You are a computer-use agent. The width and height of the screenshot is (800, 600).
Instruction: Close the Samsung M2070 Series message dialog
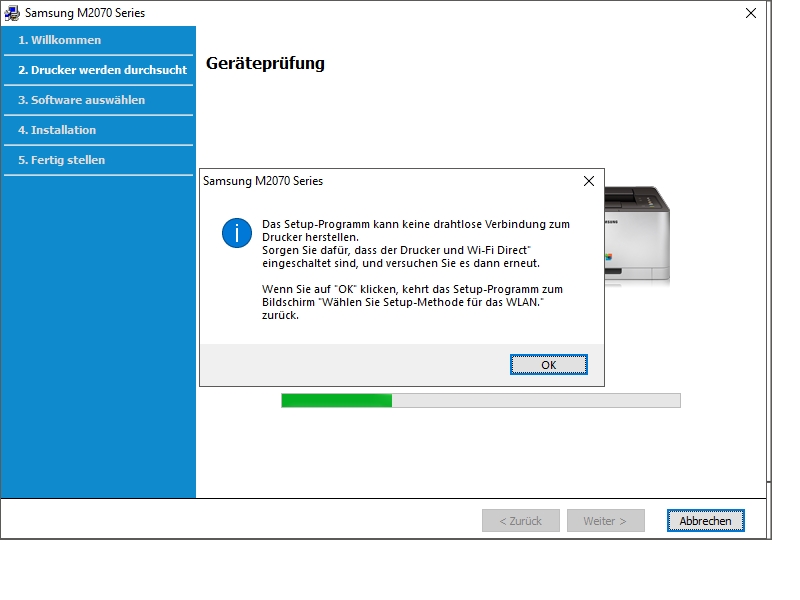tap(589, 181)
